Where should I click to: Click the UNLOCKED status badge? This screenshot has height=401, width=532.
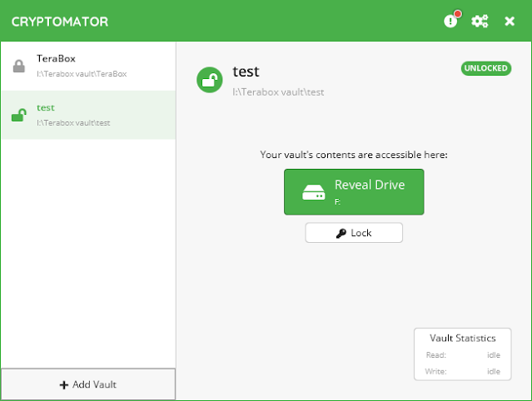click(x=486, y=68)
